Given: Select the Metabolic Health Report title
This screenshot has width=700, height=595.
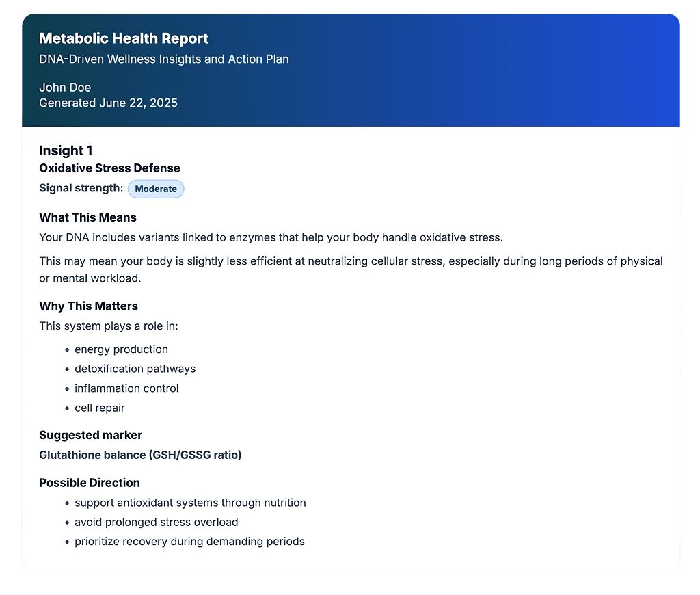Looking at the screenshot, I should point(124,38).
